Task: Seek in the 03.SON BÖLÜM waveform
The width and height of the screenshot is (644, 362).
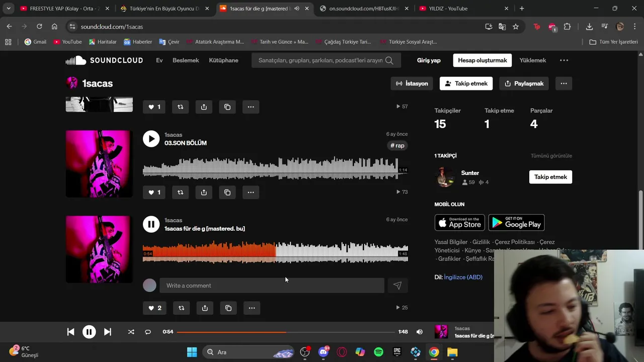Action: point(275,168)
